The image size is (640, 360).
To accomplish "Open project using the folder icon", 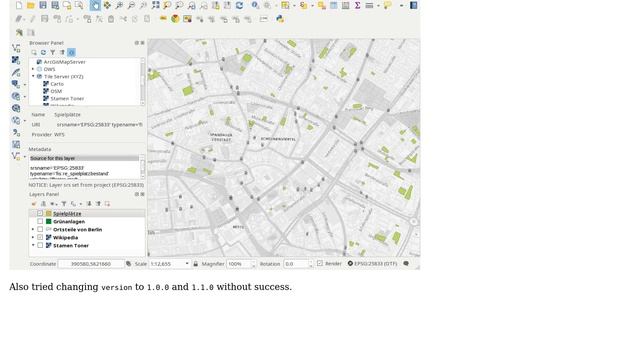I will point(31,5).
